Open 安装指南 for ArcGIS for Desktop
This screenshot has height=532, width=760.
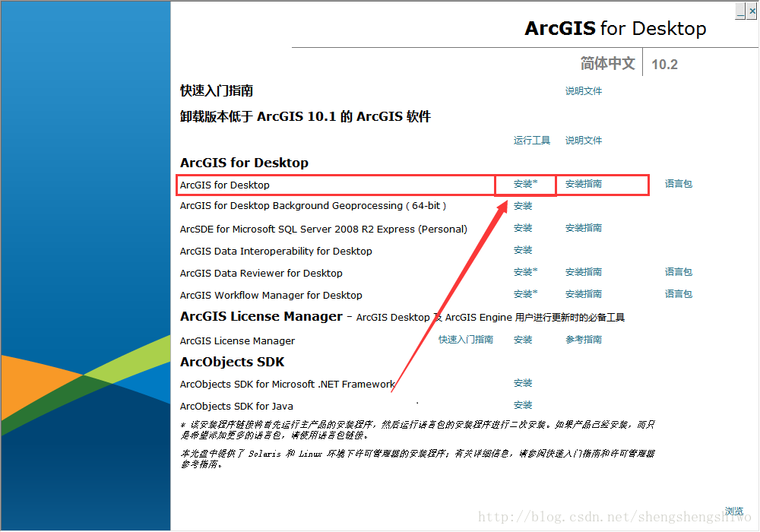584,184
